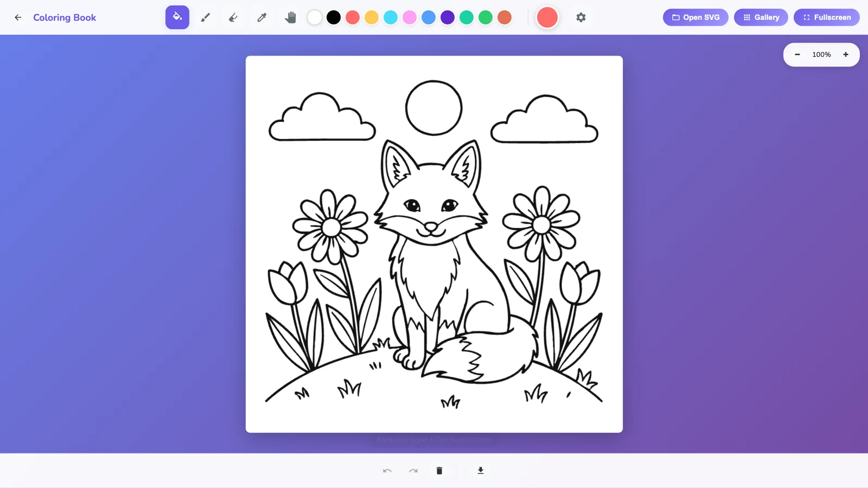Open the settings gear

pyautogui.click(x=581, y=17)
